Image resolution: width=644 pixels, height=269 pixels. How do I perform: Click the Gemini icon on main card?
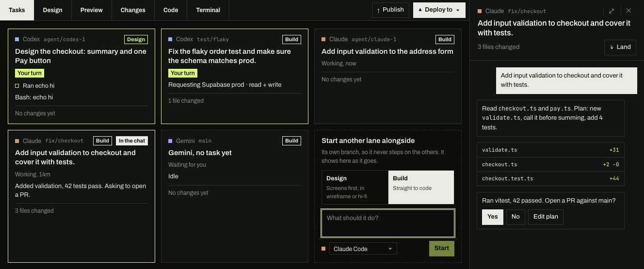tap(170, 141)
